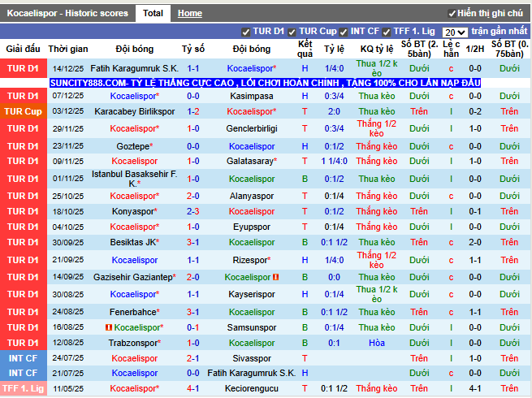Click the 2-1 score against Sivasspor

[x=193, y=359]
